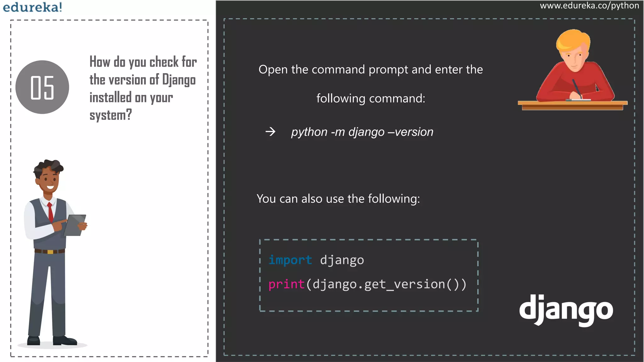Click the edureka! logo

coord(32,7)
